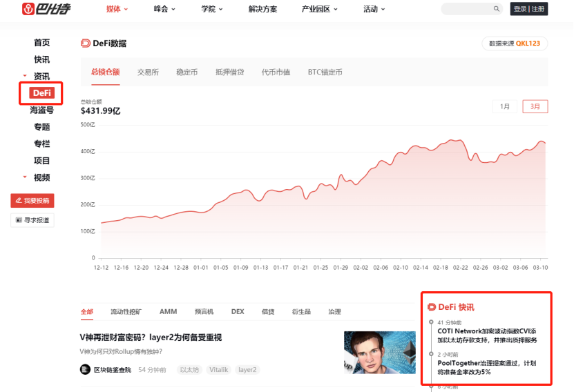
Task: Select the 流动性挖矿 article filter tab
Action: pos(126,311)
